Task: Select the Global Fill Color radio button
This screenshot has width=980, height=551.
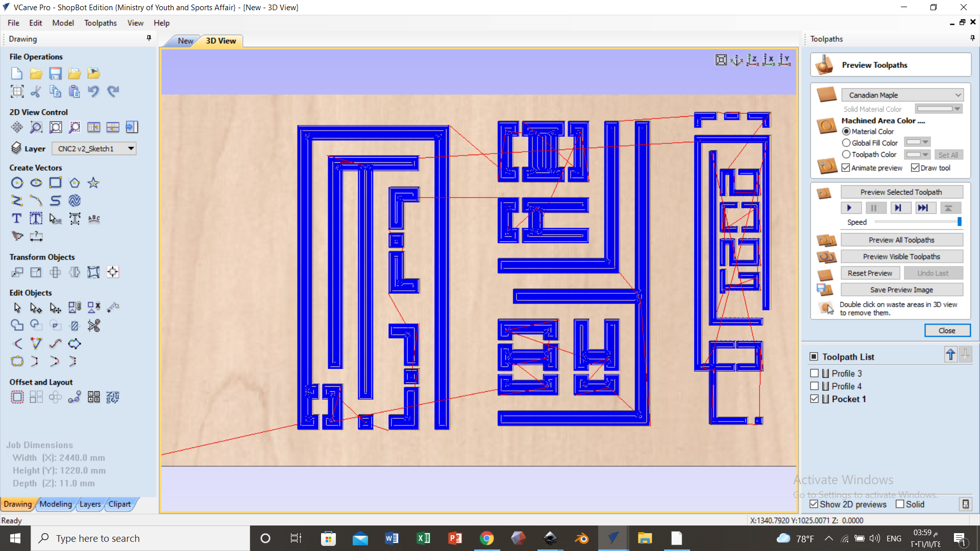Action: (x=846, y=143)
